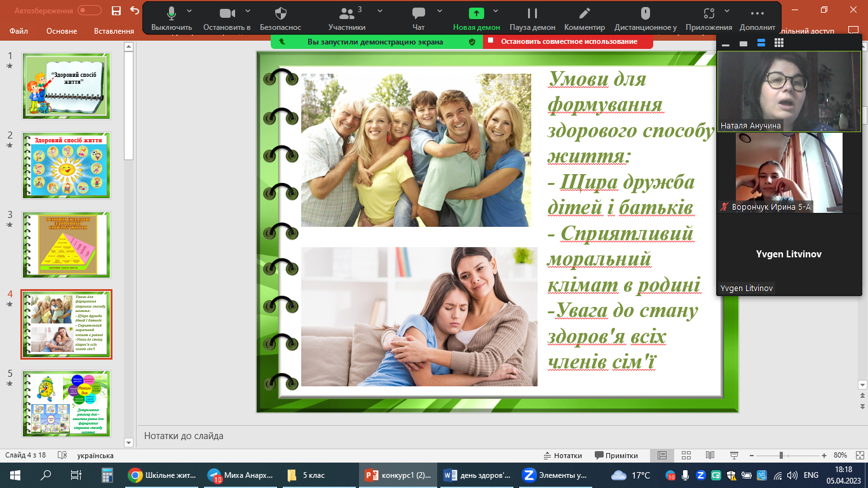Start slide show from status bar
The width and height of the screenshot is (868, 488).
click(x=734, y=455)
